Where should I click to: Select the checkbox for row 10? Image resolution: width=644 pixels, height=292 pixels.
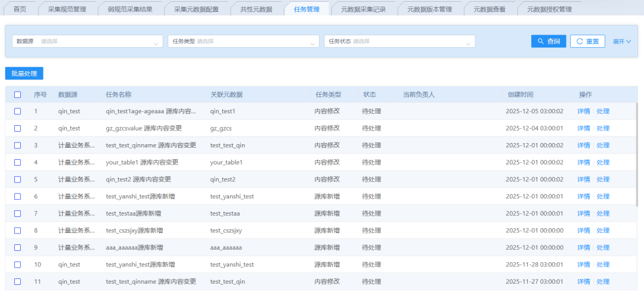(x=17, y=265)
